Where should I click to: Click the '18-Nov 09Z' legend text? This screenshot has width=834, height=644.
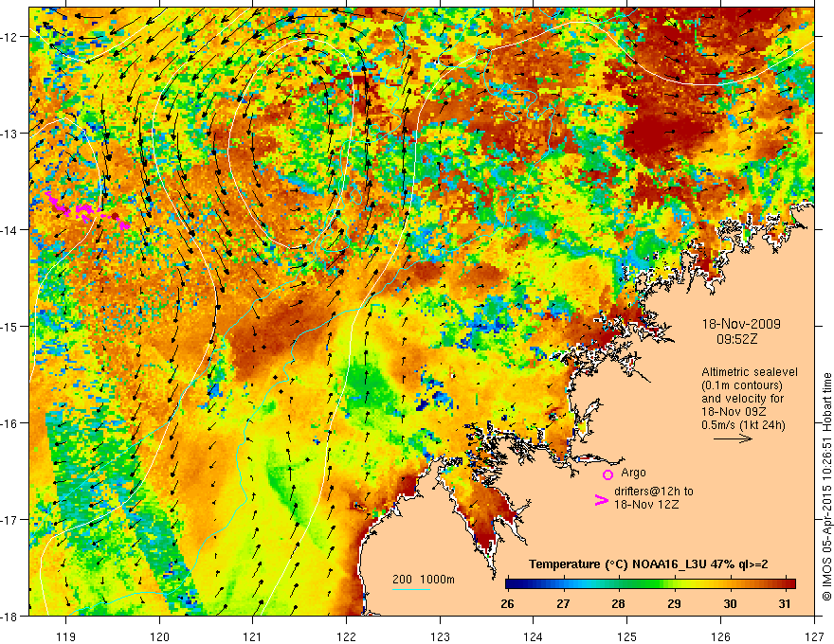click(x=732, y=412)
